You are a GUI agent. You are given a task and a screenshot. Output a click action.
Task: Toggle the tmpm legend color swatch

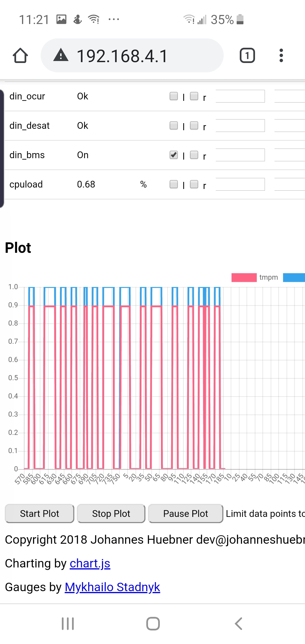[244, 277]
